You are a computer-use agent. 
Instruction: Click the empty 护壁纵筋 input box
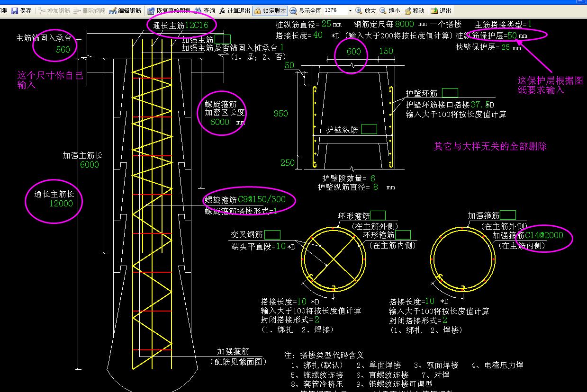click(369, 129)
